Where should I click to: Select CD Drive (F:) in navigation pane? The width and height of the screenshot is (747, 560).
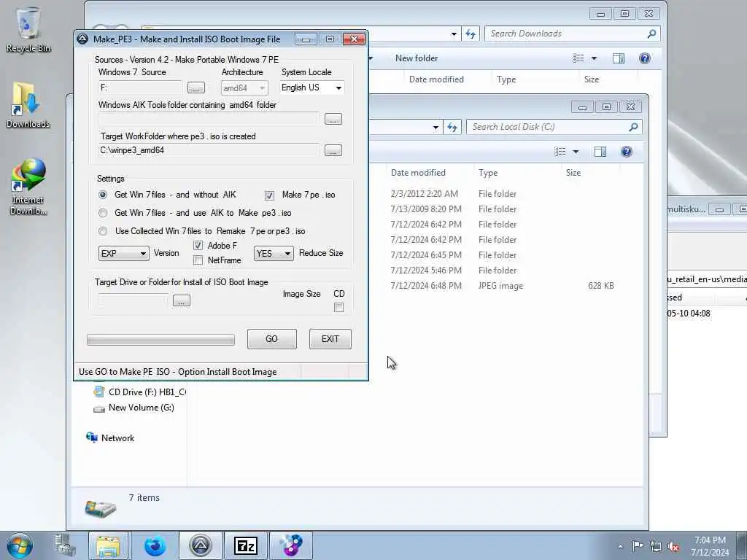(139, 392)
